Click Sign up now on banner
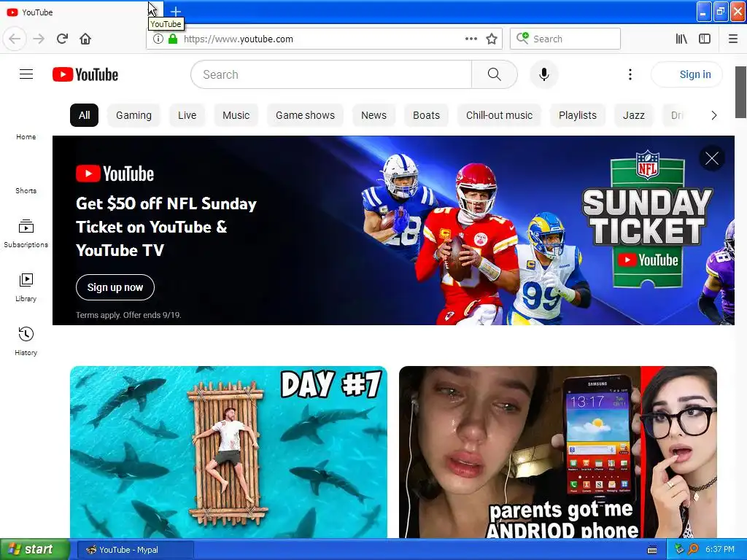This screenshot has width=747, height=560. [x=115, y=287]
